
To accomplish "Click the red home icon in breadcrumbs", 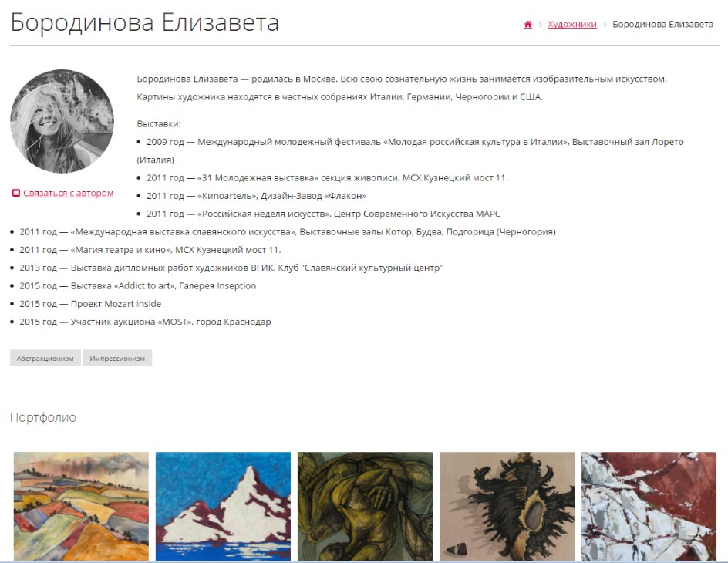I will 528,25.
